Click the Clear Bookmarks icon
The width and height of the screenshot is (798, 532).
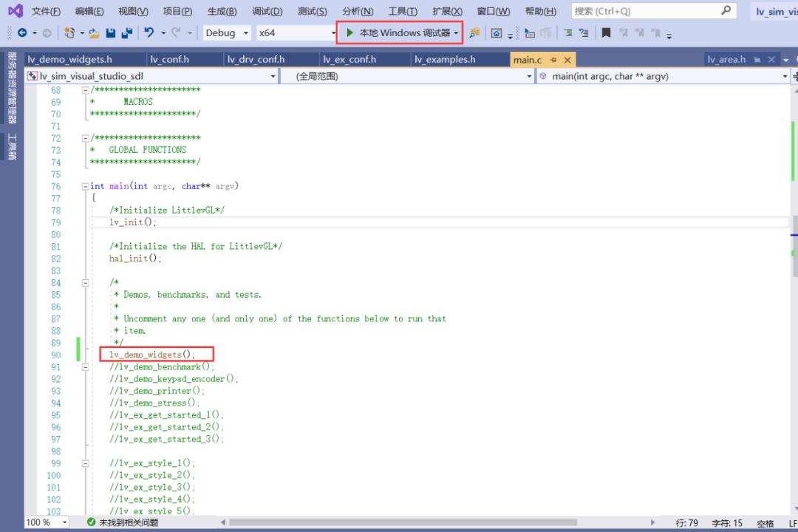(655, 33)
